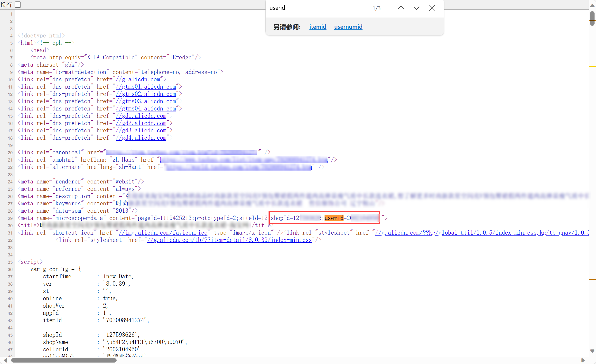Image resolution: width=596 pixels, height=364 pixels.
Task: Open the //g.alicdn.com dns-prefetch link
Action: 138,80
